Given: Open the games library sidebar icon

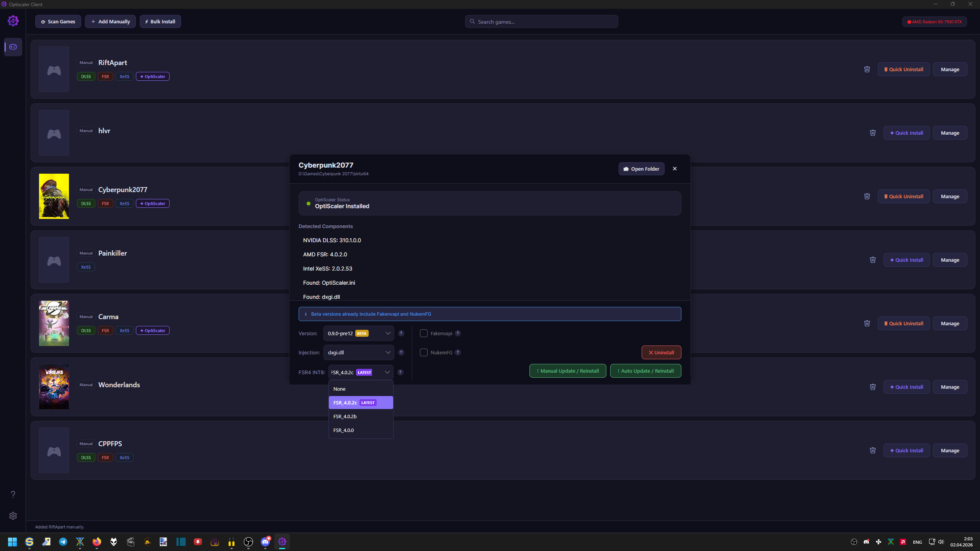Looking at the screenshot, I should (13, 47).
